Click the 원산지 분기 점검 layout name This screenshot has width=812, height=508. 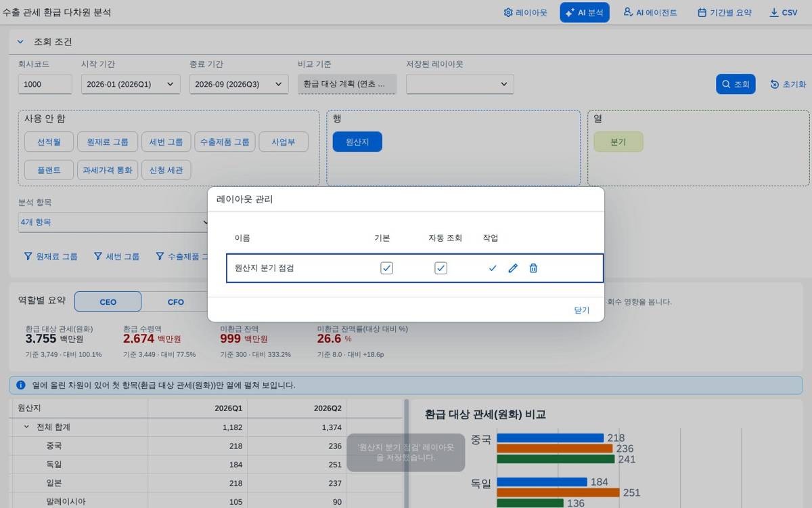pyautogui.click(x=264, y=268)
